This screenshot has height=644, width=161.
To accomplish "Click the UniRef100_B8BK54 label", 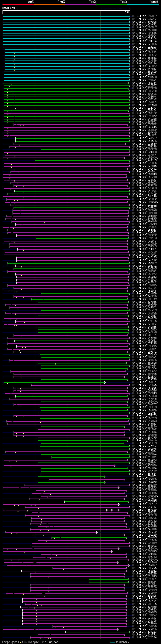I will [144, 582].
